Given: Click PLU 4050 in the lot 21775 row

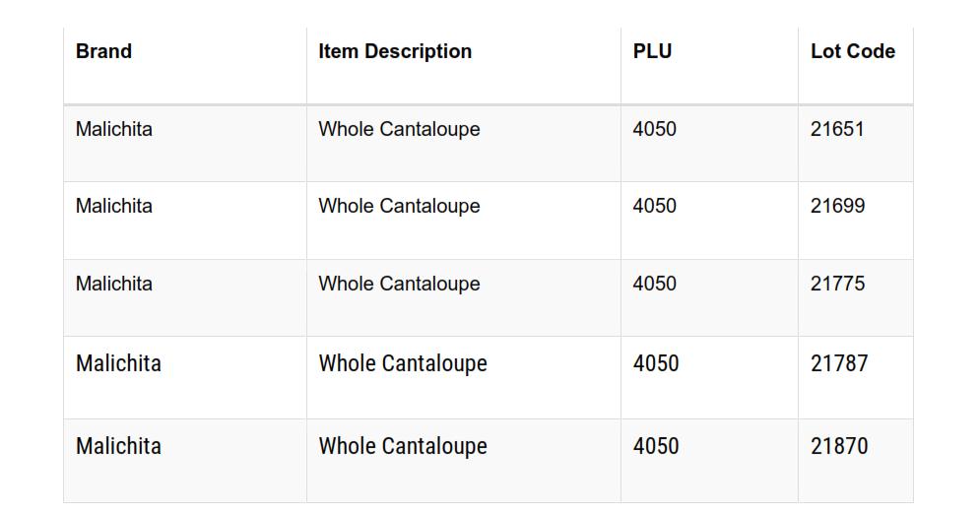Looking at the screenshot, I should coord(655,284).
